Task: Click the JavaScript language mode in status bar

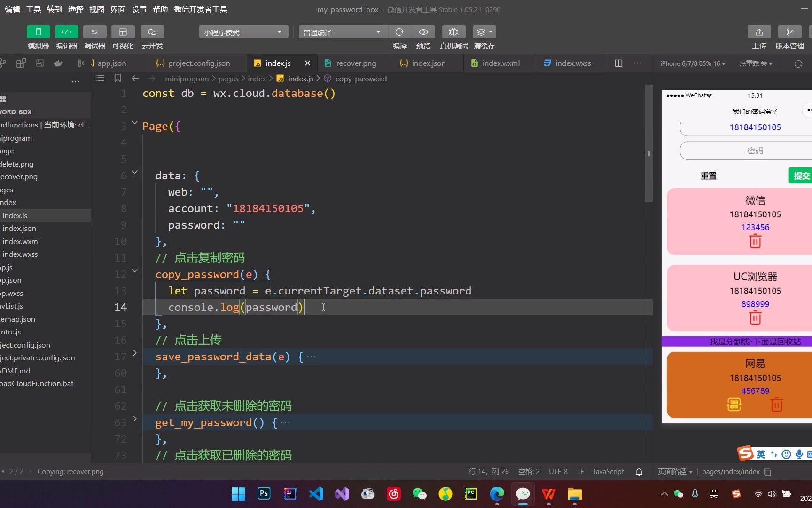Action: coord(609,472)
